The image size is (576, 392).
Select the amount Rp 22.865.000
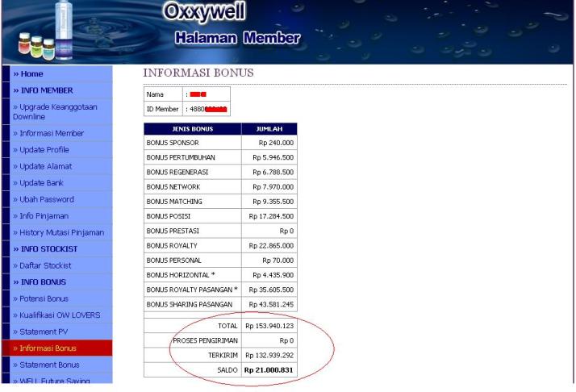coord(272,245)
